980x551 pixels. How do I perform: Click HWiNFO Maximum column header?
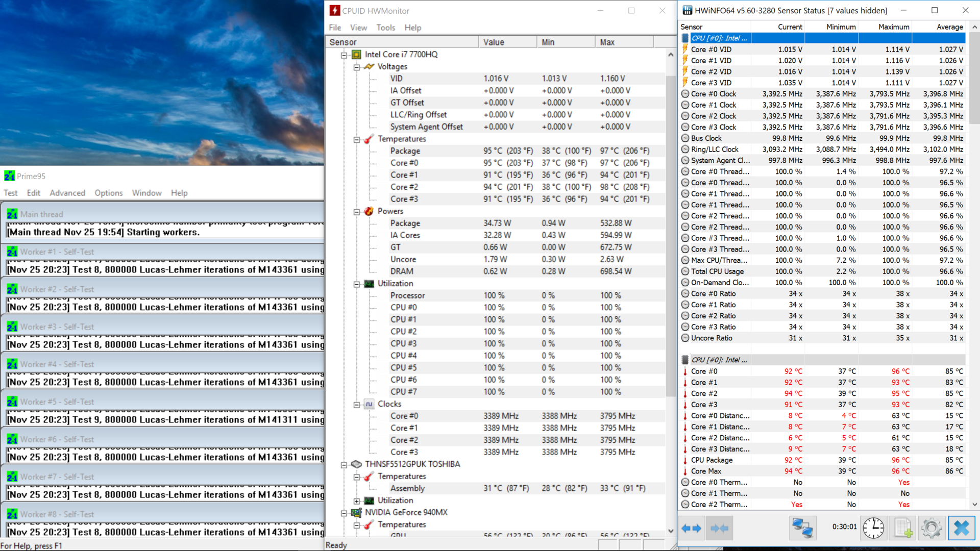pyautogui.click(x=885, y=27)
